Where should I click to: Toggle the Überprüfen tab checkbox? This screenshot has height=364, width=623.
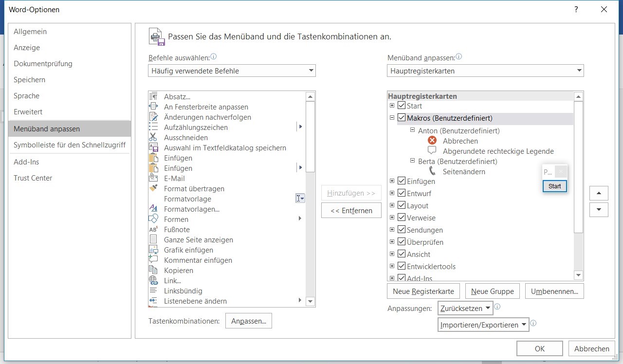(x=402, y=242)
